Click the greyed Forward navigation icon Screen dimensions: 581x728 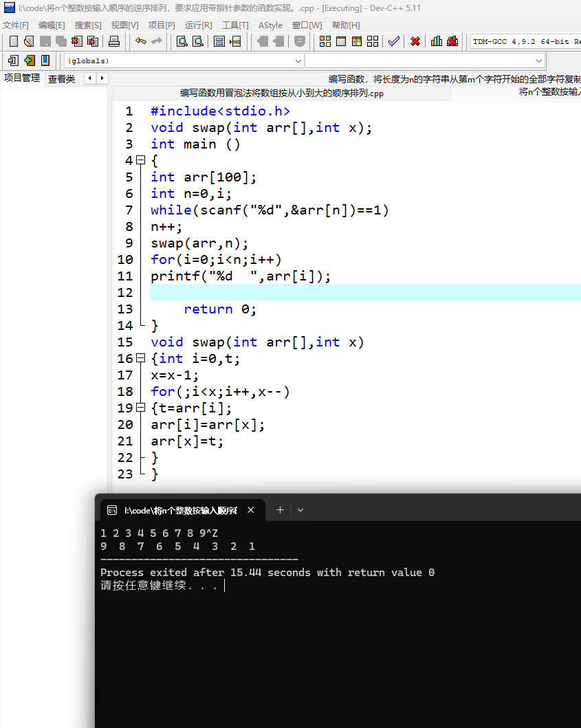[278, 41]
